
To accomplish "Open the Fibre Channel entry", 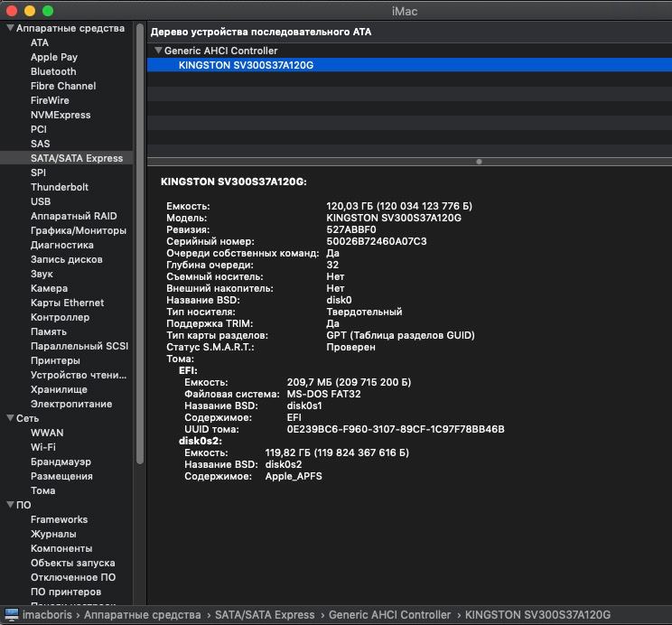I will pyautogui.click(x=63, y=86).
